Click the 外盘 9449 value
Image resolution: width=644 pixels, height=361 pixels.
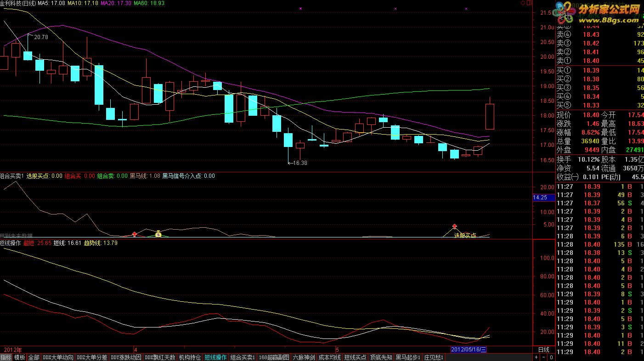pyautogui.click(x=592, y=150)
